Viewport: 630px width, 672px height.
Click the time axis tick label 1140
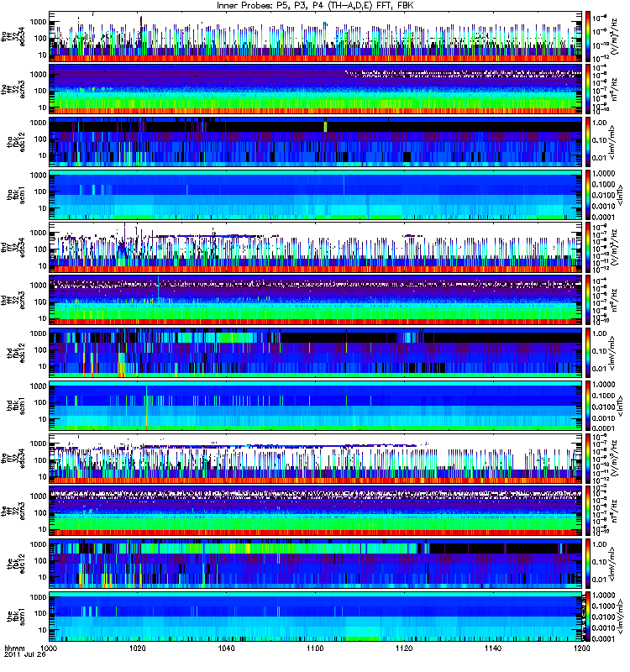pyautogui.click(x=493, y=648)
